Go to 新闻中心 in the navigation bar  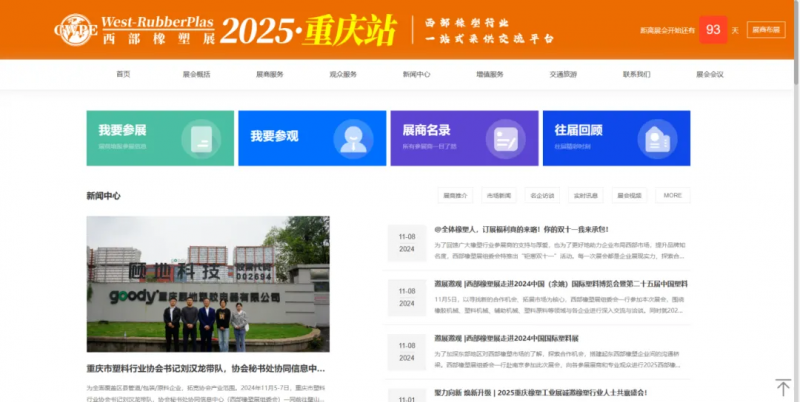[x=416, y=74]
